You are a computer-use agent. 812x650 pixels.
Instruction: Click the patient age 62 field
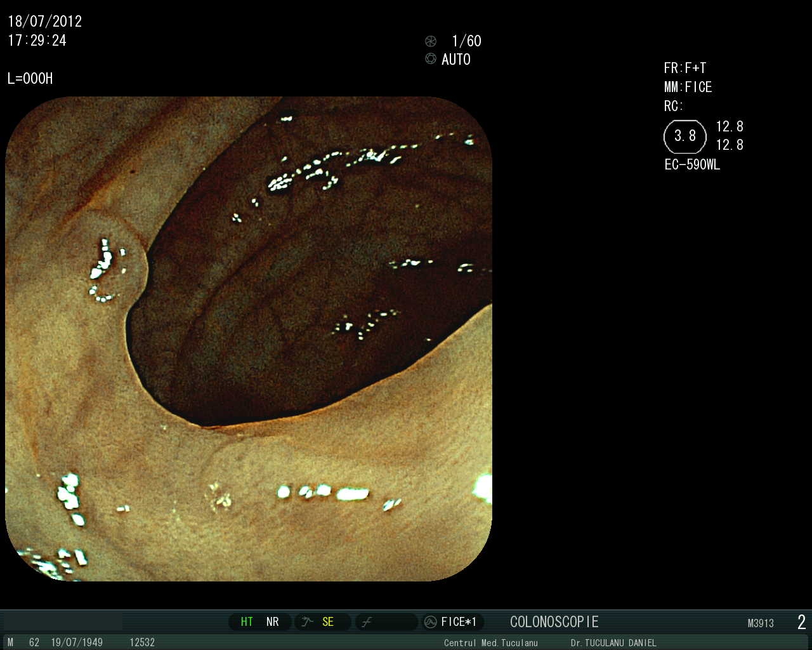pyautogui.click(x=34, y=642)
